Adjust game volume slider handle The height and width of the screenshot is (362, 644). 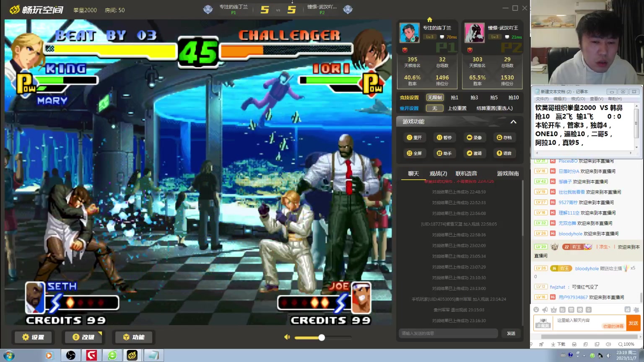[322, 337]
